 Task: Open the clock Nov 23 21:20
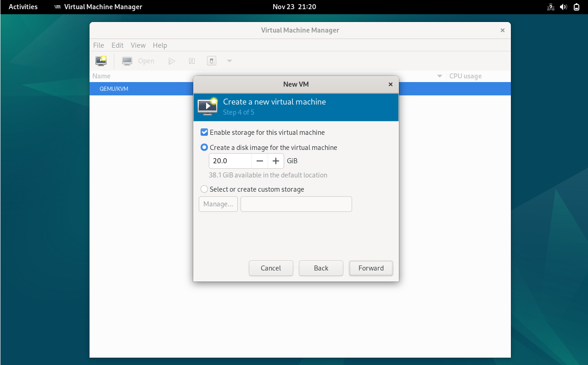tap(294, 7)
